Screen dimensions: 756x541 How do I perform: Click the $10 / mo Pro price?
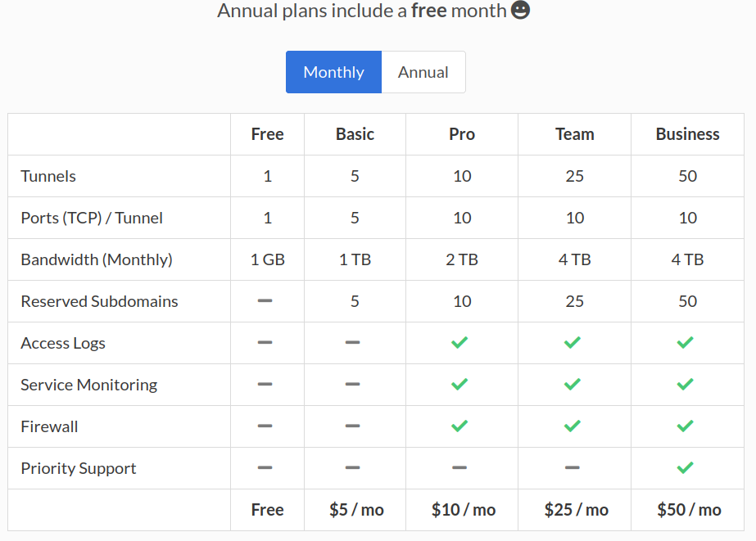[464, 510]
